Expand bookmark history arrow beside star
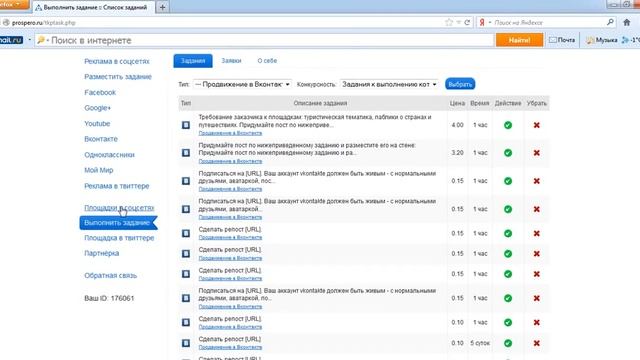This screenshot has width=640, height=360. tap(459, 22)
